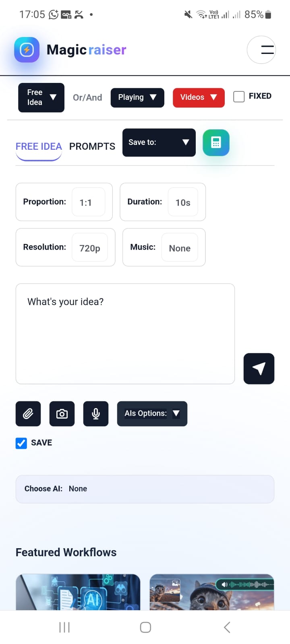This screenshot has width=290, height=644.
Task: Select the FREE IDEA tab
Action: (39, 147)
